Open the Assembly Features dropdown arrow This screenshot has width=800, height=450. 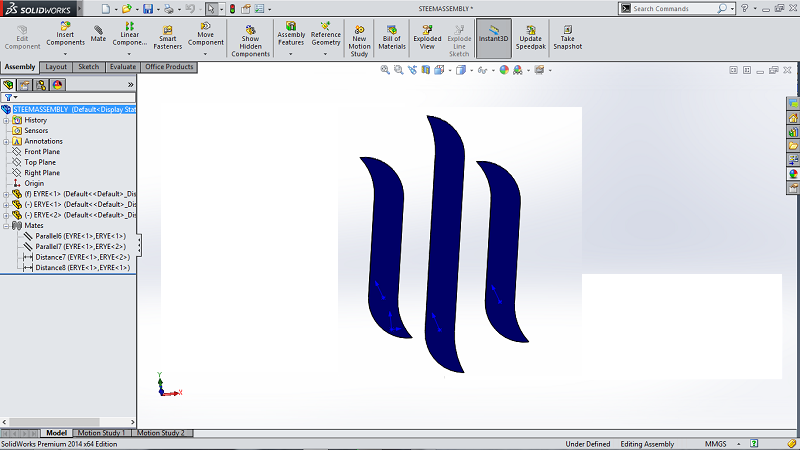point(291,54)
